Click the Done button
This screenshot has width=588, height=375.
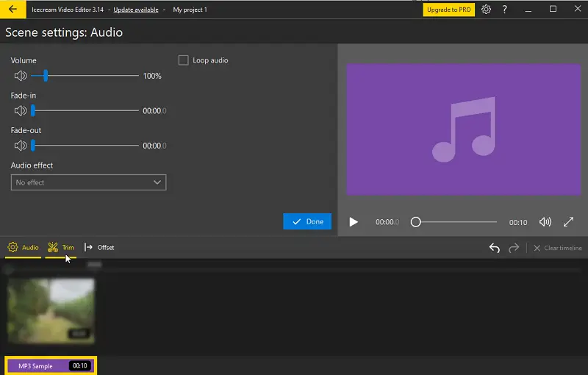307,221
